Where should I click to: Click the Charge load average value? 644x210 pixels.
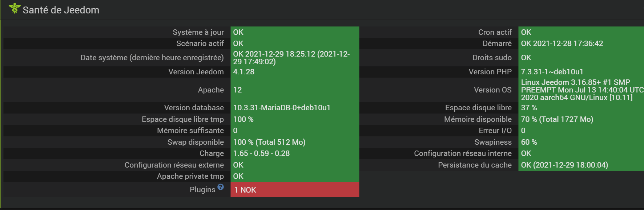(x=261, y=153)
